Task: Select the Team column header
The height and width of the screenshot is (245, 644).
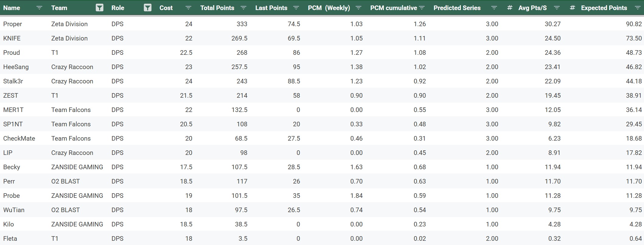Action: 59,8
